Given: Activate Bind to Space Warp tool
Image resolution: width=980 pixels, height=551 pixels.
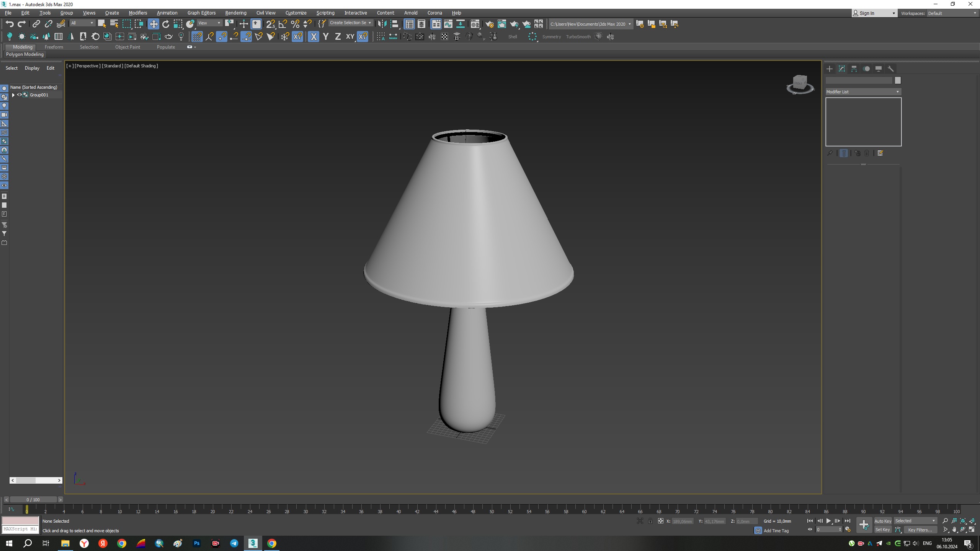Looking at the screenshot, I should coord(61,24).
